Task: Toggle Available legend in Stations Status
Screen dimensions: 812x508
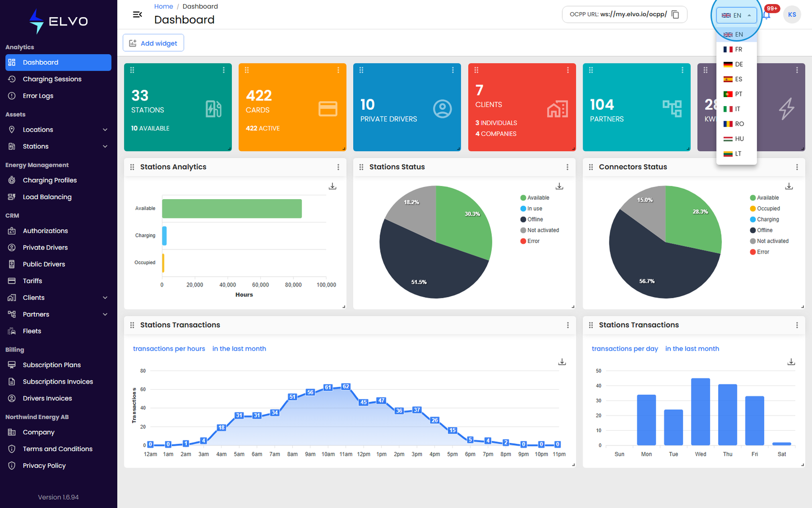Action: tap(535, 198)
